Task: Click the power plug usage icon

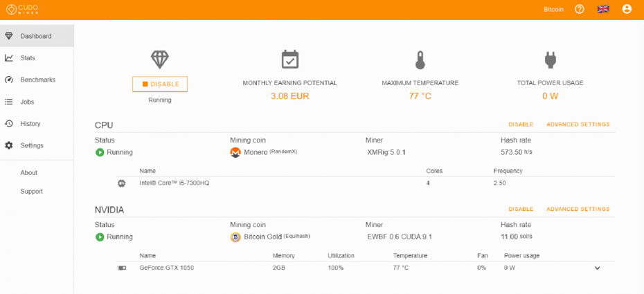Action: tap(550, 60)
